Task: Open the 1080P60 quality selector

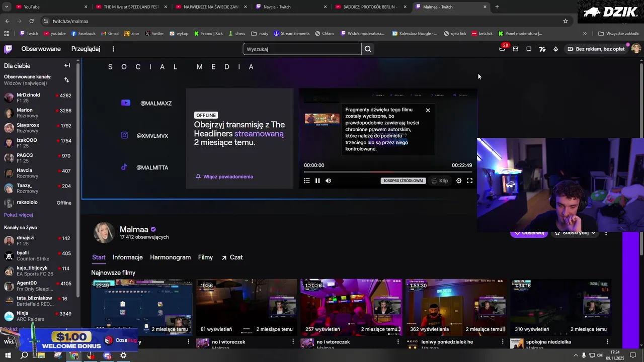Action: coord(403,180)
